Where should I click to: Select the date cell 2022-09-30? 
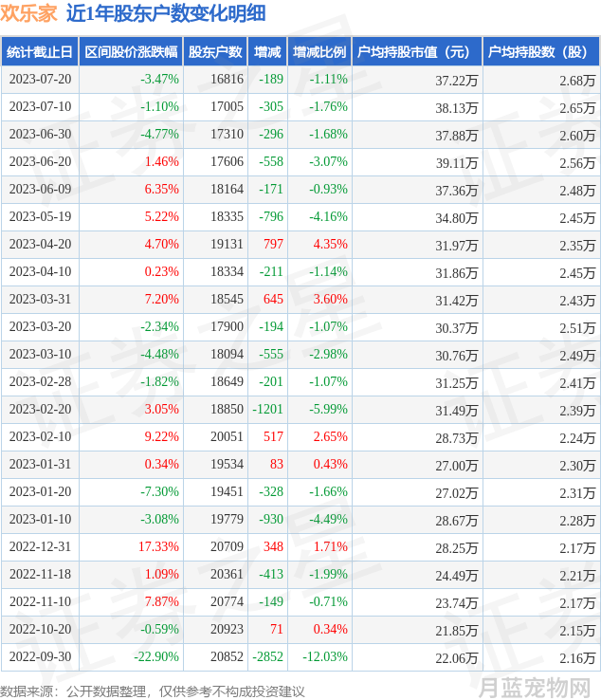(40, 656)
